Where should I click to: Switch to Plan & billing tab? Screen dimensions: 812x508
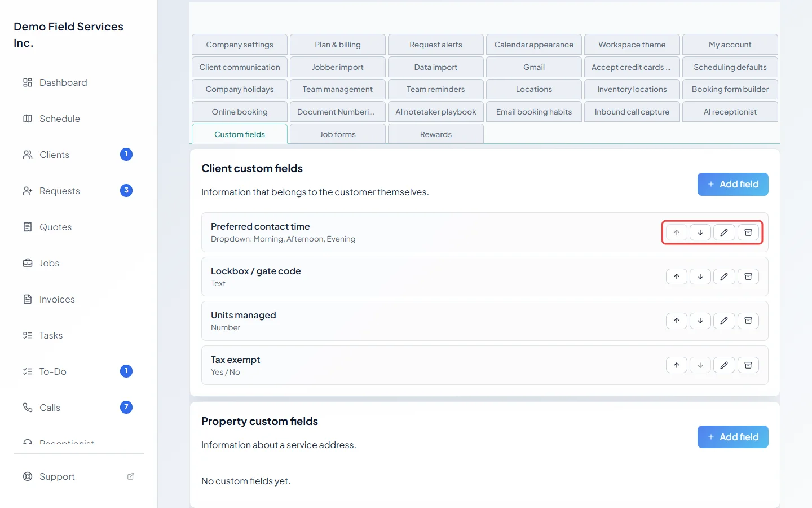pos(338,45)
